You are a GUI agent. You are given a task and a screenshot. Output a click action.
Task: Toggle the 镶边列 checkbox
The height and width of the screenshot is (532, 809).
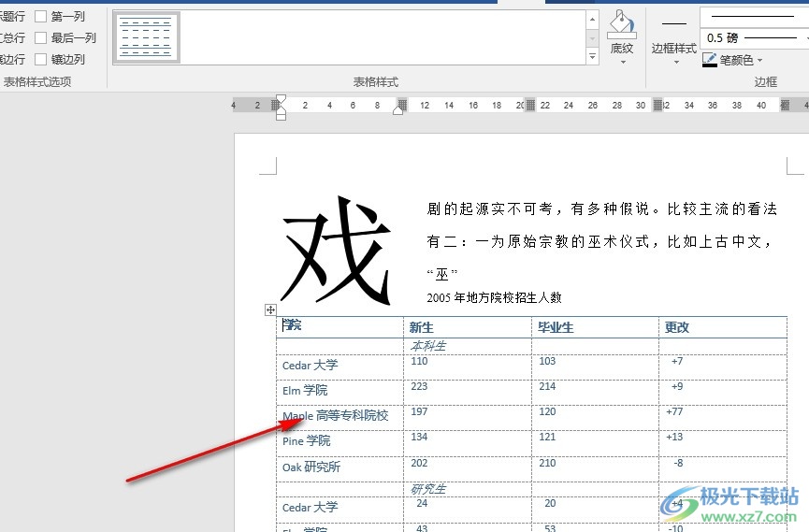click(x=41, y=59)
